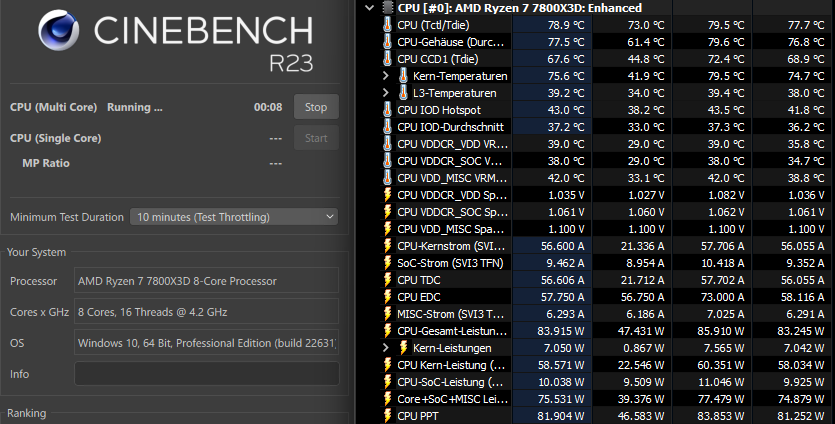
Task: Click thermometer icon beside Kern-Temperaturen
Action: [404, 76]
